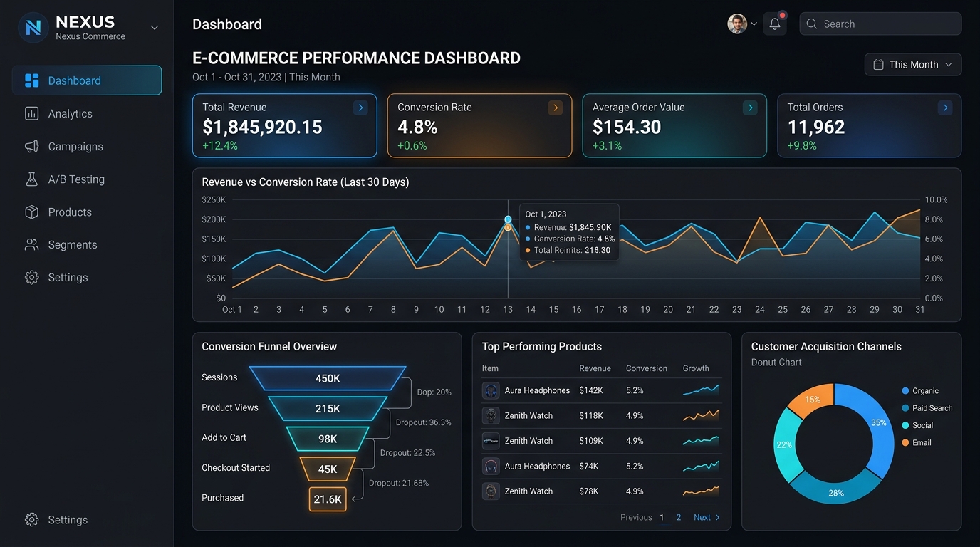Screen dimensions: 980x547
Task: Go to pagination page 2
Action: pyautogui.click(x=678, y=517)
